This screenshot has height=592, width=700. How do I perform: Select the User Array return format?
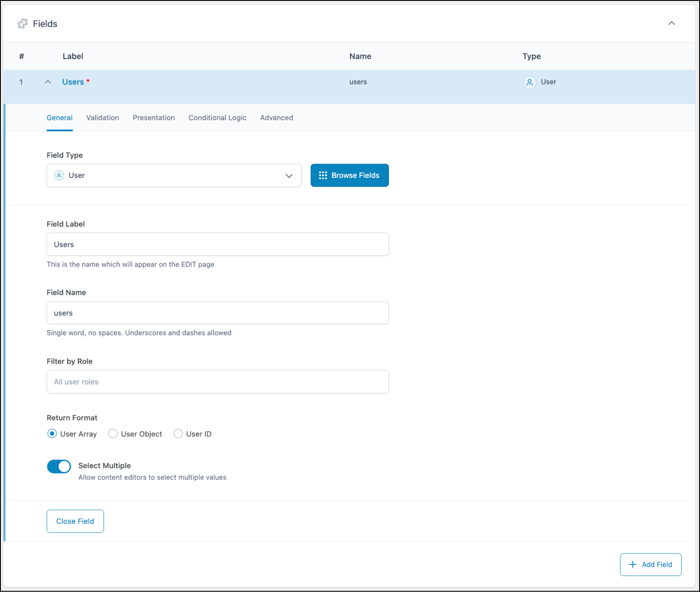[x=52, y=434]
